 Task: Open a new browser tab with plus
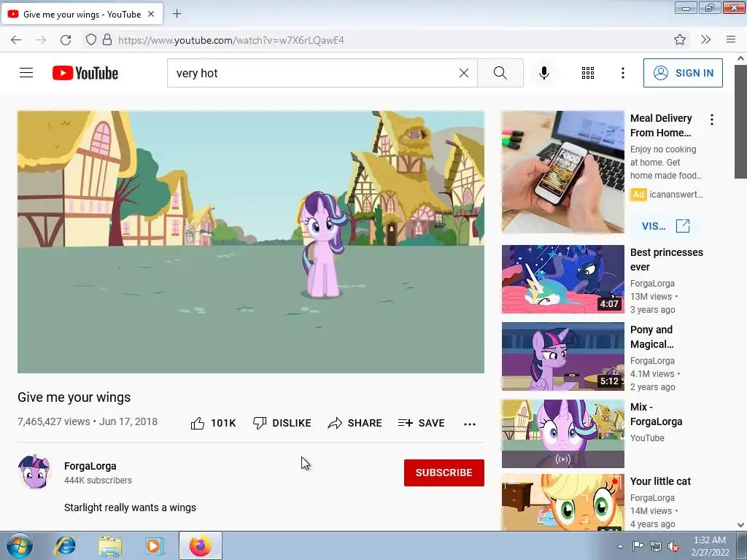[x=177, y=14]
